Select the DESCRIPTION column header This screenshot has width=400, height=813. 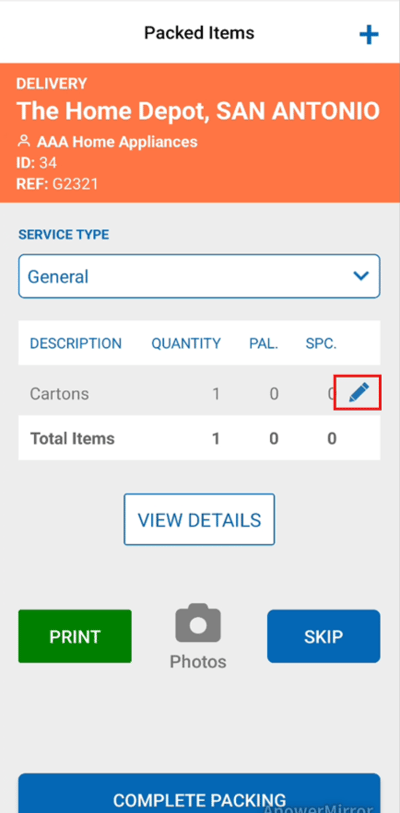coord(76,343)
